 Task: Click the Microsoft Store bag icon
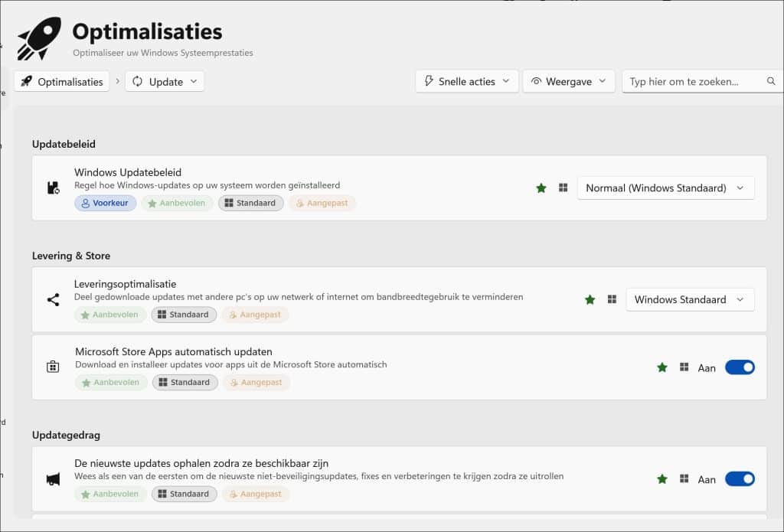click(x=53, y=367)
